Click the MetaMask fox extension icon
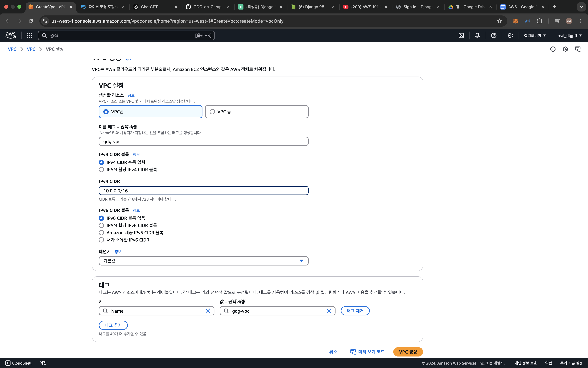Screen dimensions: 588x368 (x=516, y=21)
